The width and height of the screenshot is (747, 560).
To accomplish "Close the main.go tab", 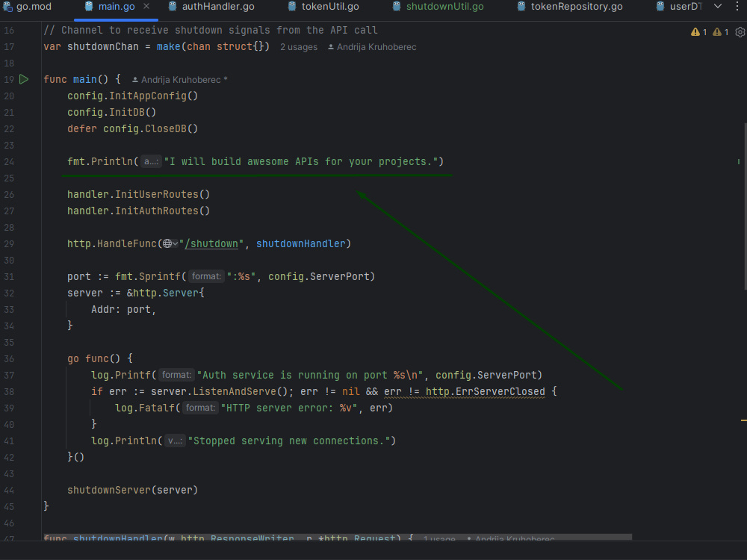I will [x=146, y=6].
